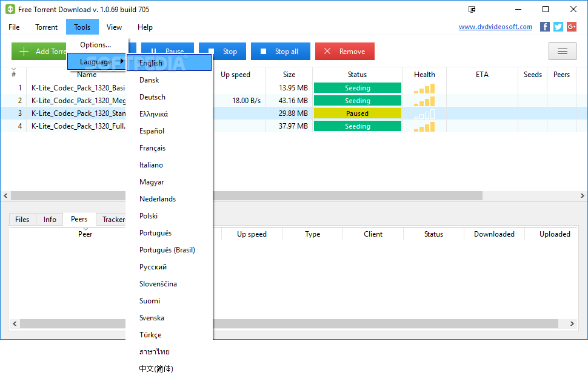The height and width of the screenshot is (378, 588).
Task: Open the Google Plus icon link
Action: pos(572,27)
